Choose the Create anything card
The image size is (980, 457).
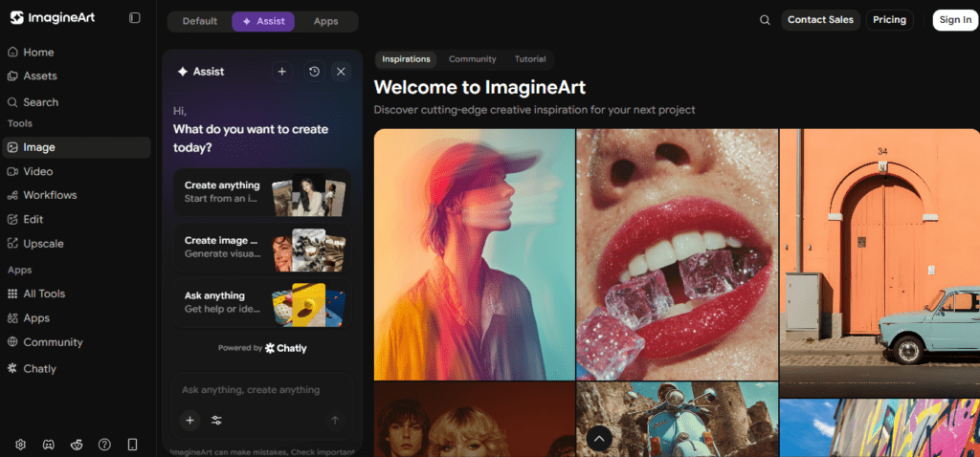[262, 192]
